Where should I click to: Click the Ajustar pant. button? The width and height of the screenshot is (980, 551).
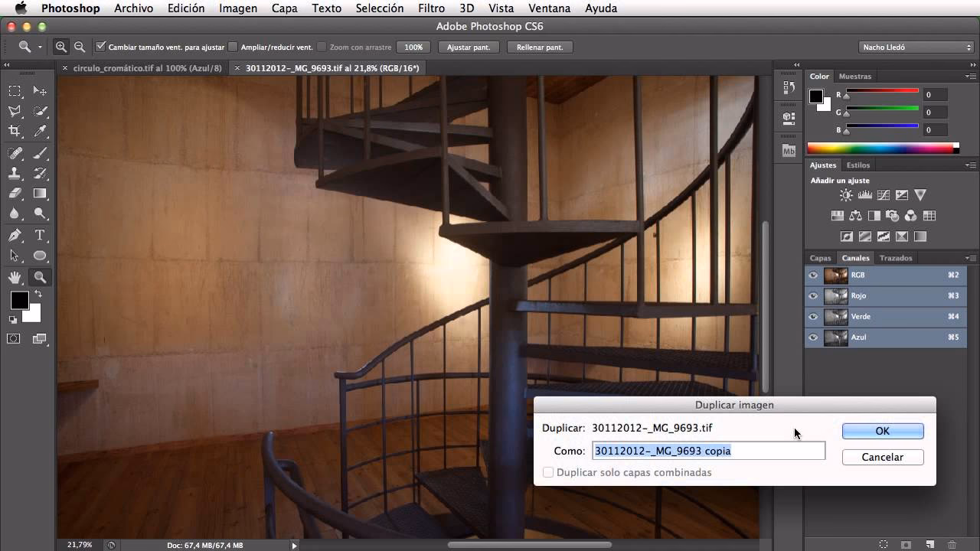468,47
